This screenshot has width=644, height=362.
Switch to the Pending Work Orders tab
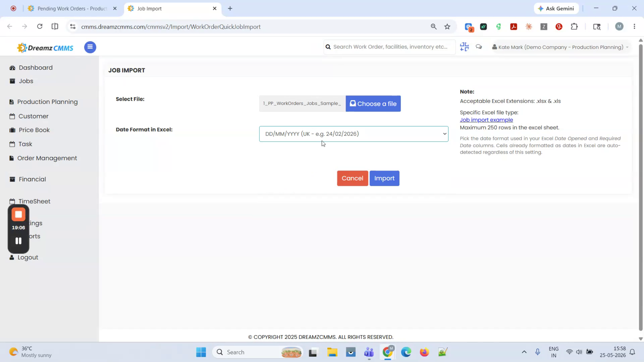point(72,9)
